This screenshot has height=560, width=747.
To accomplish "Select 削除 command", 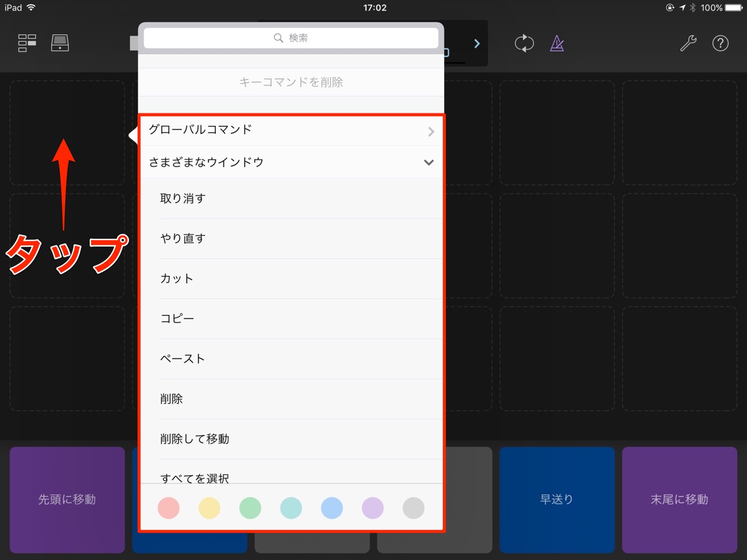I will point(291,399).
